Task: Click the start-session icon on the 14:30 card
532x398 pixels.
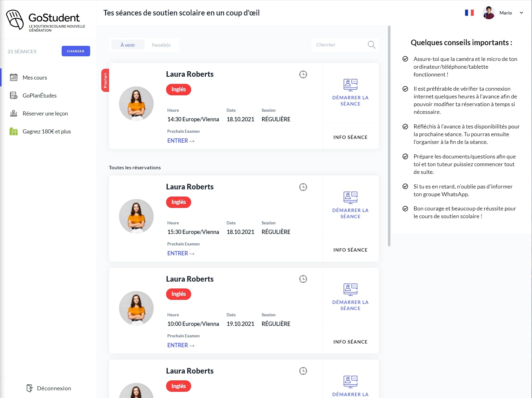Action: point(350,85)
